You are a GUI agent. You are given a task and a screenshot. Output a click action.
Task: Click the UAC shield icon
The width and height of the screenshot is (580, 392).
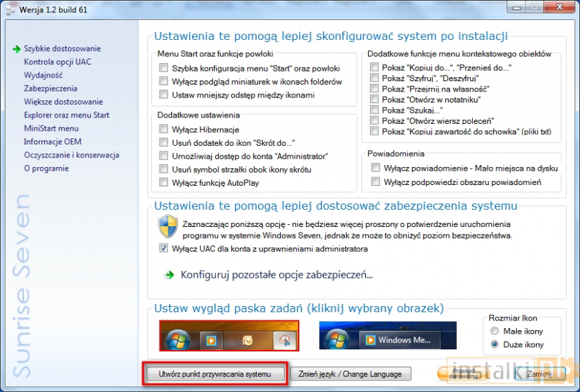pos(168,226)
